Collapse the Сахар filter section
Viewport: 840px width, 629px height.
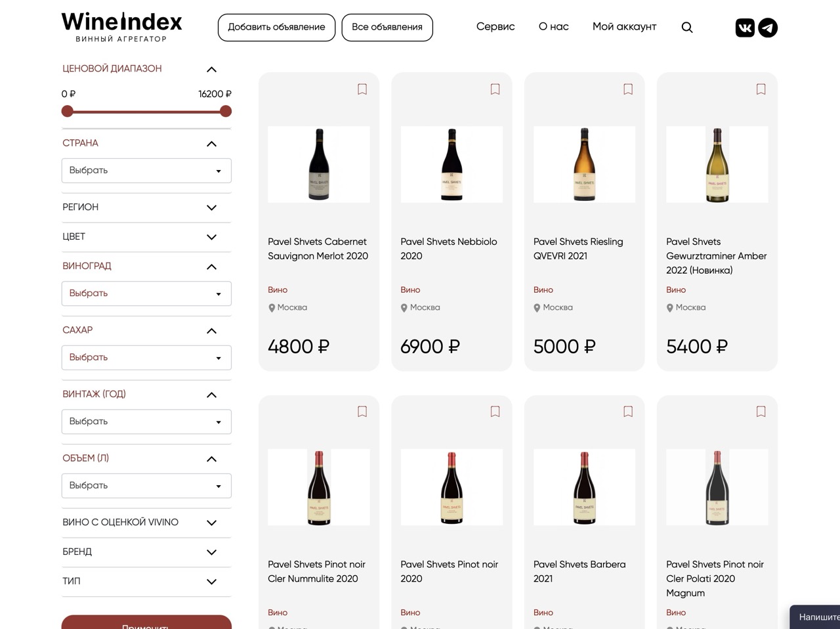[x=211, y=331]
